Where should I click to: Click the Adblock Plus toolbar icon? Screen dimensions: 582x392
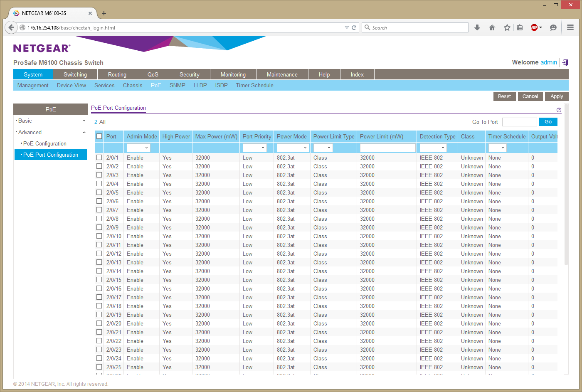coord(534,27)
